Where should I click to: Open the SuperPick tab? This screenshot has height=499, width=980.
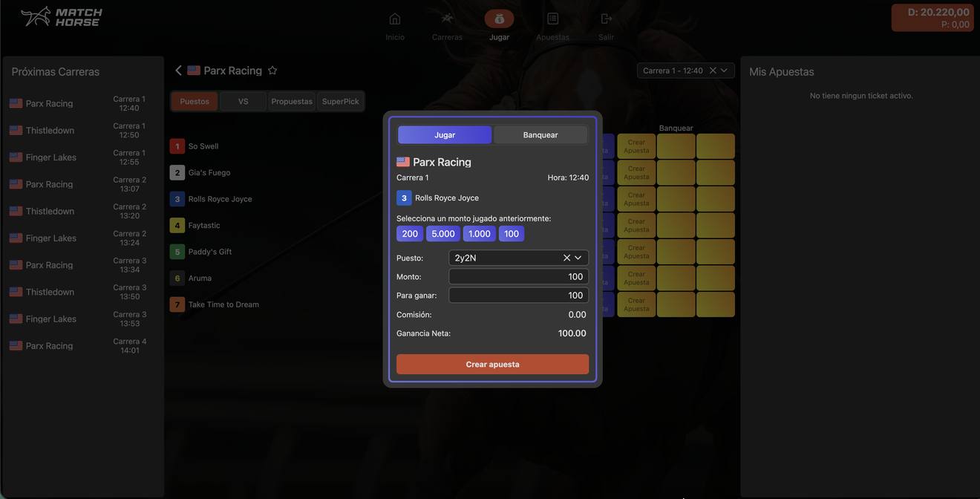tap(341, 101)
